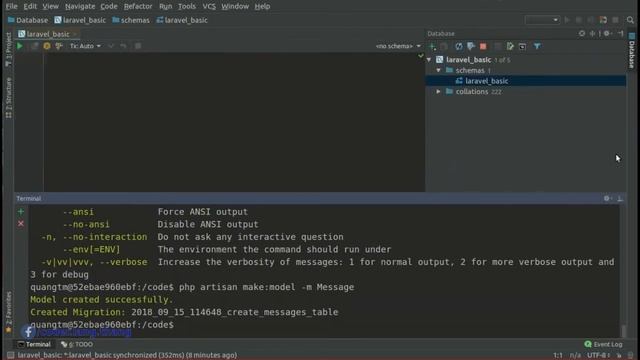This screenshot has height=360, width=640.
Task: Run the query with the green Execute arrow
Action: [x=20, y=46]
